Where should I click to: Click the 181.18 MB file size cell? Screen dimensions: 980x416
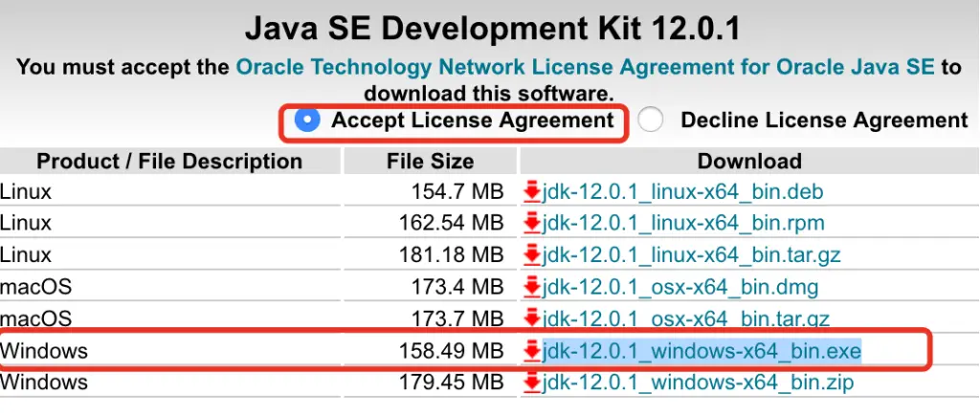(452, 256)
